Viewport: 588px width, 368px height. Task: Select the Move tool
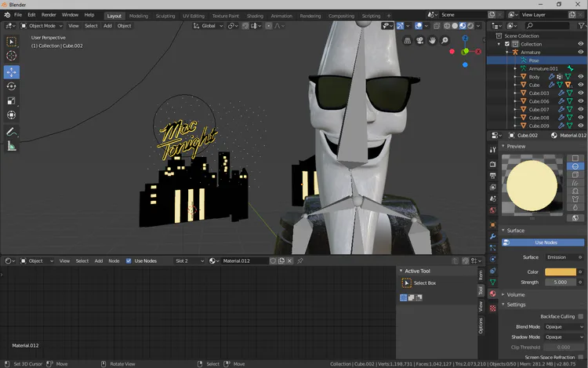pyautogui.click(x=12, y=72)
